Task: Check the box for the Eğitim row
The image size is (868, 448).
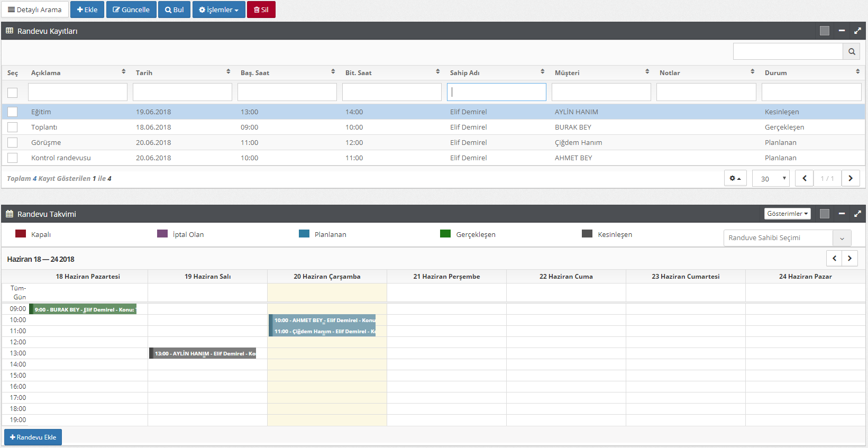Action: (x=13, y=112)
